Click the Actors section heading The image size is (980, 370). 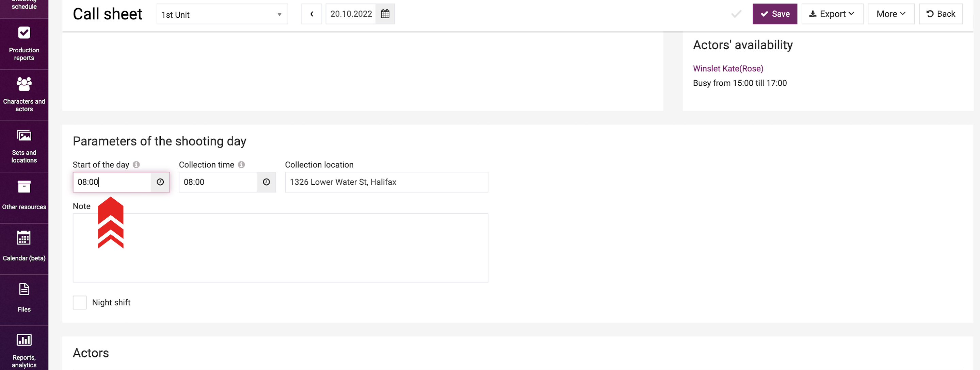click(x=91, y=353)
